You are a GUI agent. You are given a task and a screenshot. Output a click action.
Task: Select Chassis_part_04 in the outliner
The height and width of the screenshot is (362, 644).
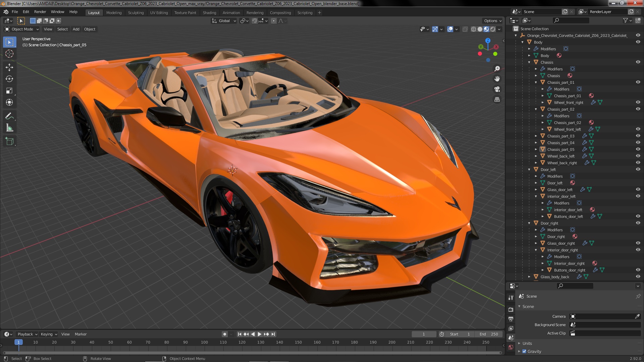[x=560, y=143]
